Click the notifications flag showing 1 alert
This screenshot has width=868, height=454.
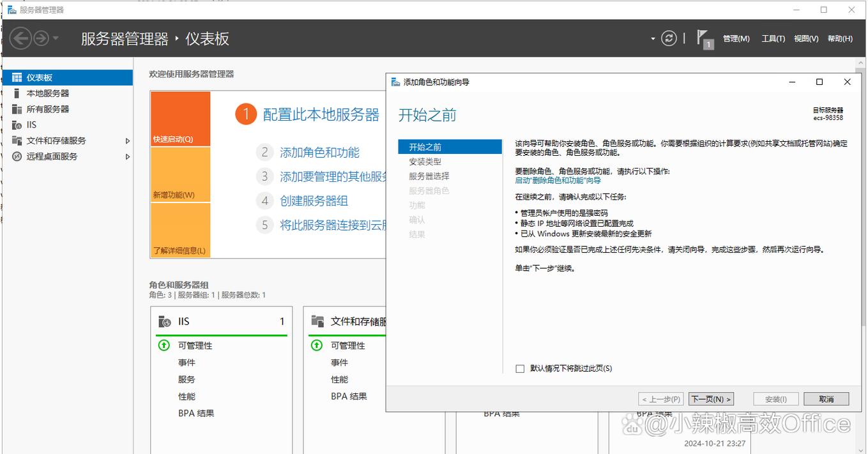tap(703, 38)
